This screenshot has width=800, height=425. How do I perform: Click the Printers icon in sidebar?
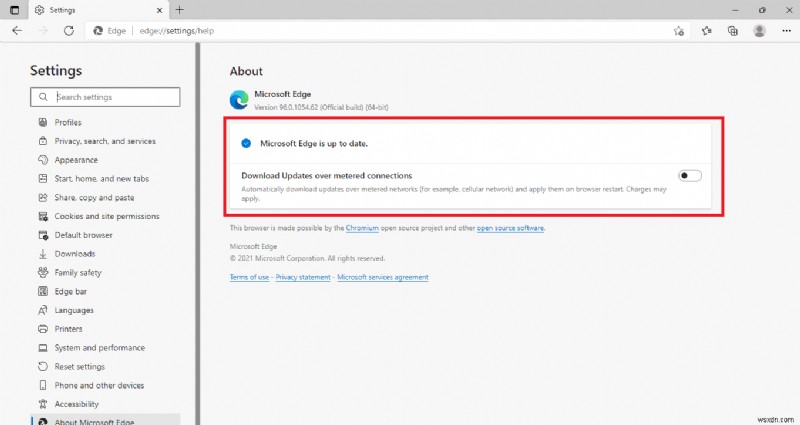[x=43, y=329]
